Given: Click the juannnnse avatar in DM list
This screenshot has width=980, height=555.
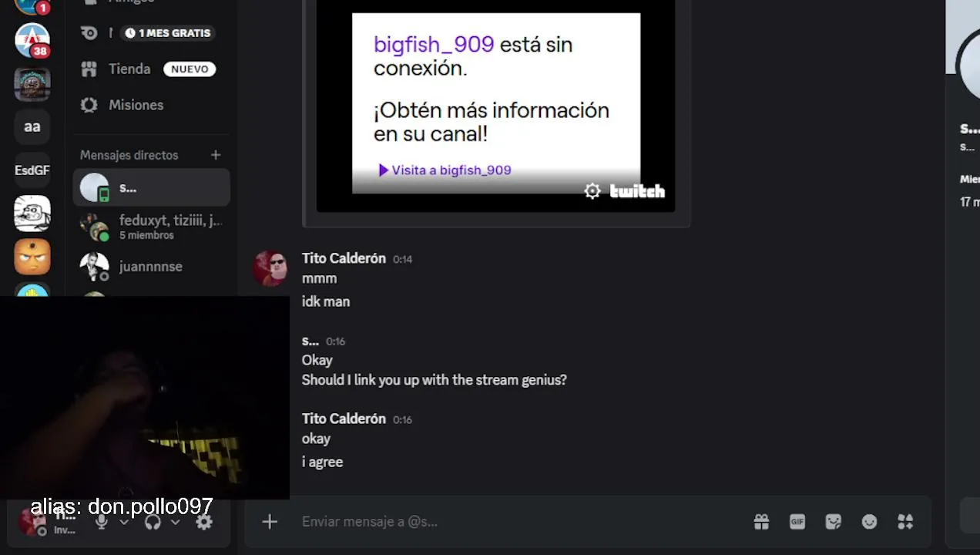Looking at the screenshot, I should click(95, 267).
